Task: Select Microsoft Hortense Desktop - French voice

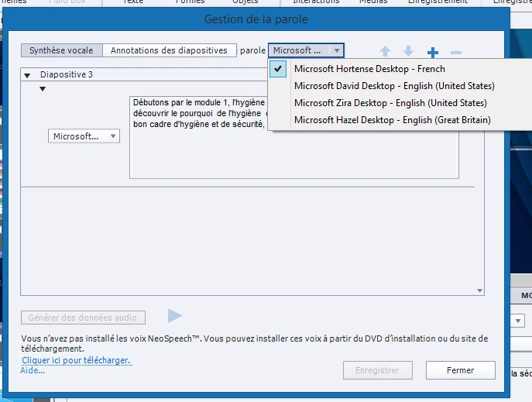Action: point(369,69)
